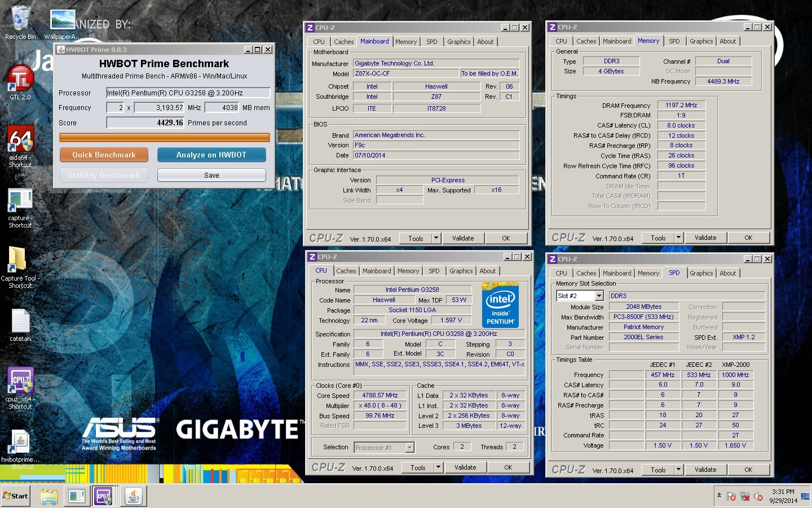Open Mainboard tab in SPD CPU-Z window
Viewport: 812px width, 508px height.
[x=617, y=273]
